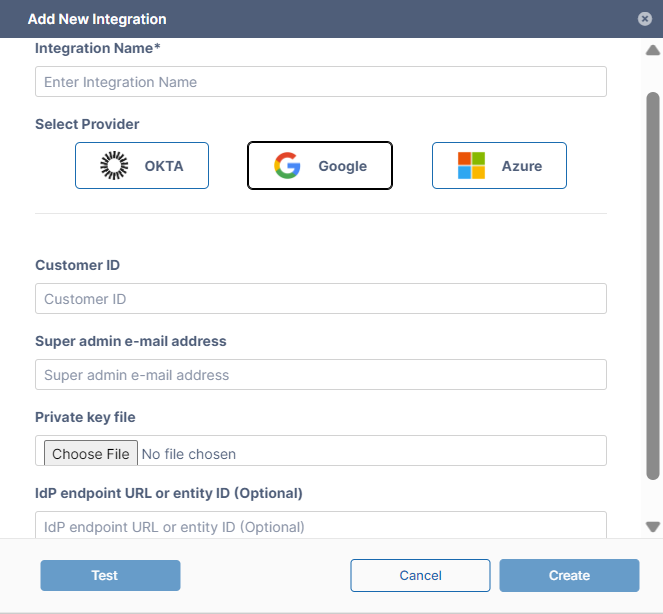Viewport: 663px width, 614px height.
Task: Click the Create button
Action: coord(569,575)
